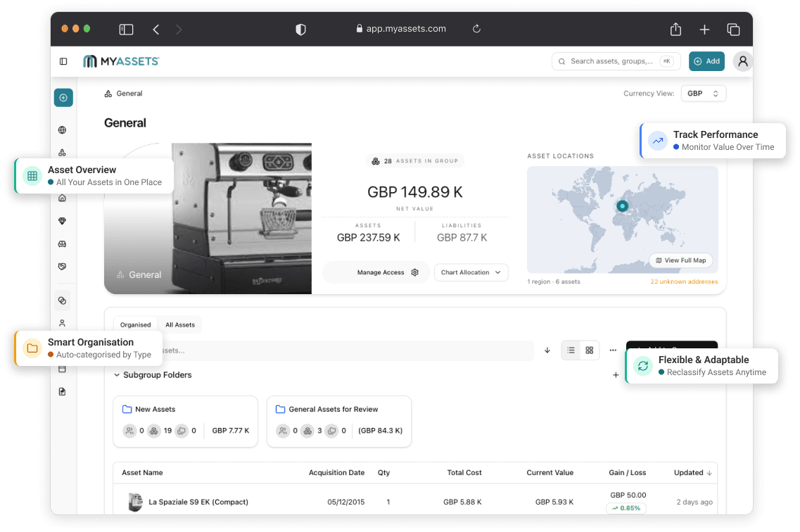Open the user profile avatar icon
Image resolution: width=800 pixels, height=532 pixels.
743,61
